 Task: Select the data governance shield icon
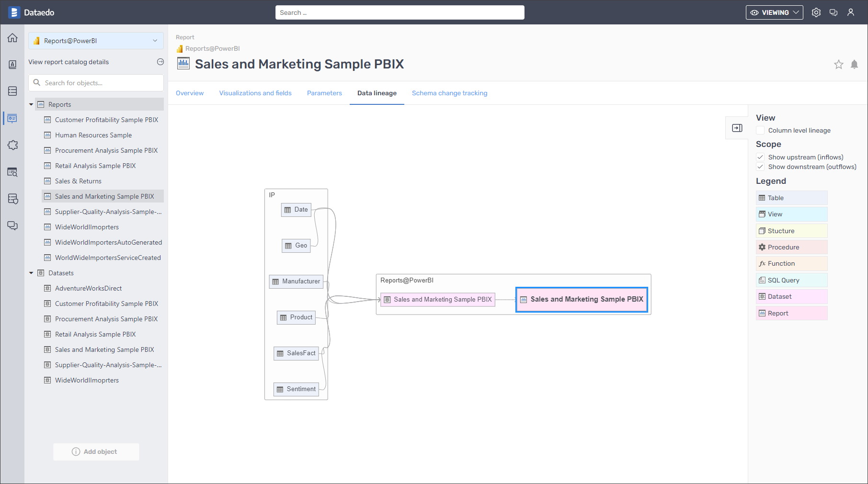point(12,199)
